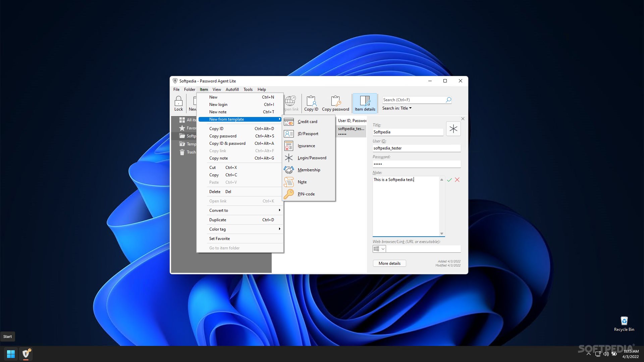Select the Credit card template icon

tap(289, 122)
